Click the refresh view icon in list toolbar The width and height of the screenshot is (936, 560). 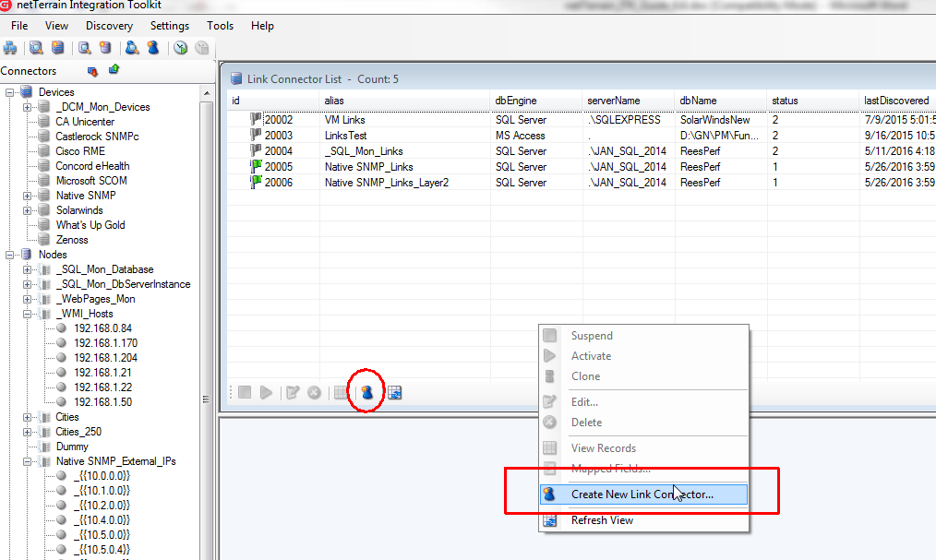pos(395,393)
